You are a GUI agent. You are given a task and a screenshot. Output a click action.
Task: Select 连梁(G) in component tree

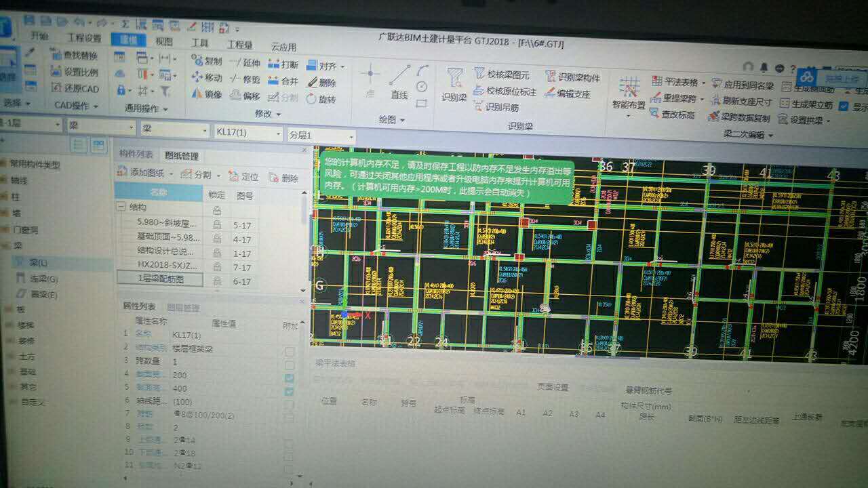37,279
